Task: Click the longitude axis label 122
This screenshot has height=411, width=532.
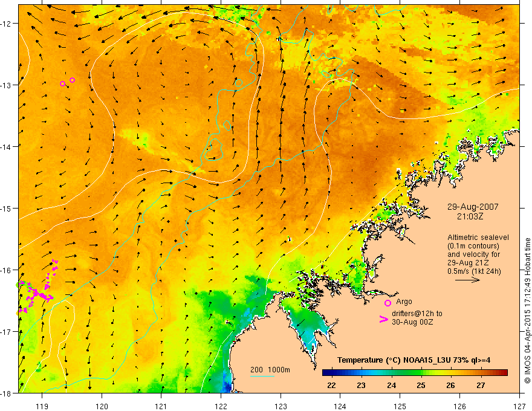Action: pyautogui.click(x=221, y=406)
